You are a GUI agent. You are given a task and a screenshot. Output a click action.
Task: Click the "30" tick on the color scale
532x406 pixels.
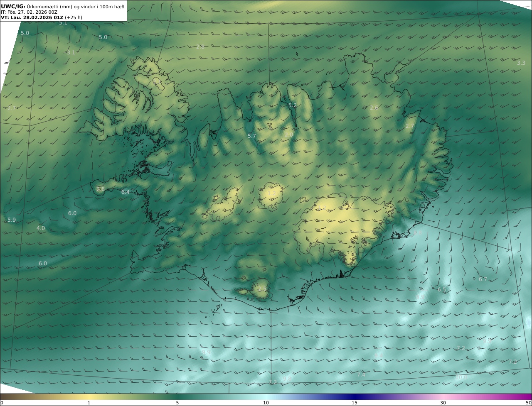tap(443, 403)
